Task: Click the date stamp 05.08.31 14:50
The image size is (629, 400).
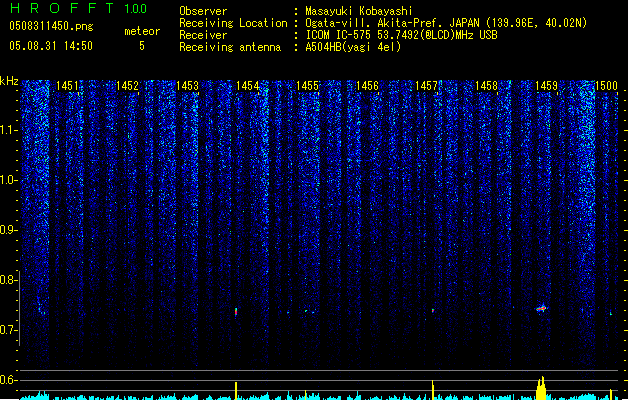Action: (51, 46)
